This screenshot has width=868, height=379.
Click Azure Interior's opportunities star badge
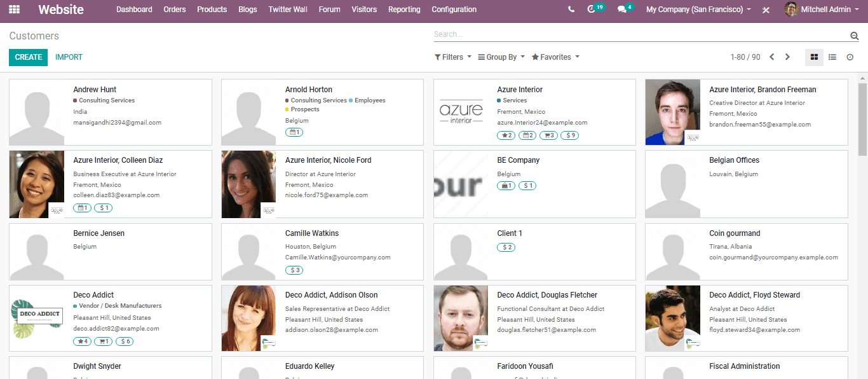click(x=506, y=135)
